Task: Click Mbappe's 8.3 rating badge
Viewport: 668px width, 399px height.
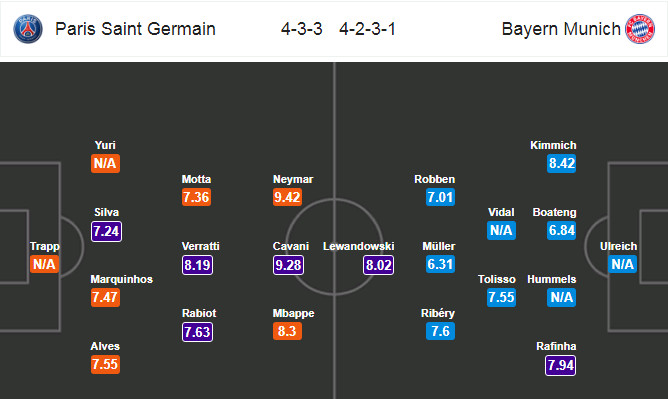Action: pyautogui.click(x=288, y=331)
